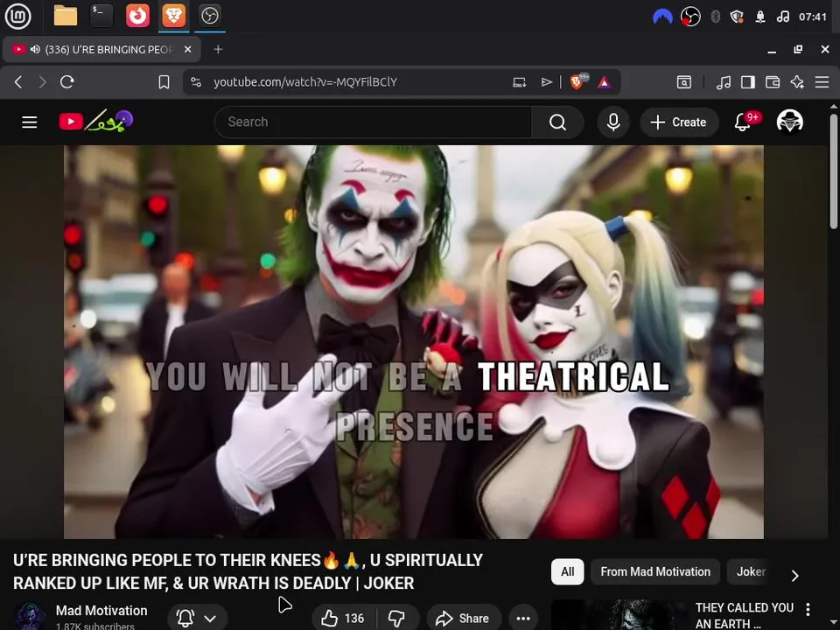Open the notifications bell in system tray
The width and height of the screenshot is (840, 630).
759,17
